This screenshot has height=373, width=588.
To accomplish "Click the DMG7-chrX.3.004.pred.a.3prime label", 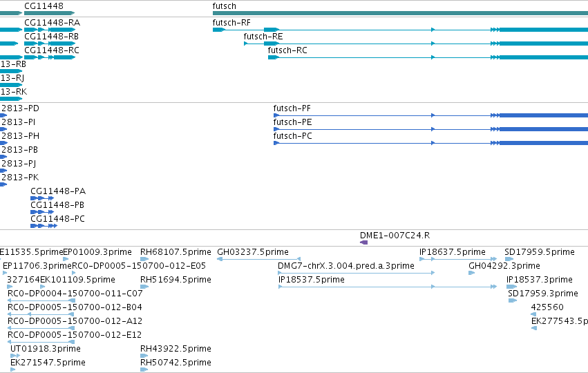I will [x=346, y=266].
